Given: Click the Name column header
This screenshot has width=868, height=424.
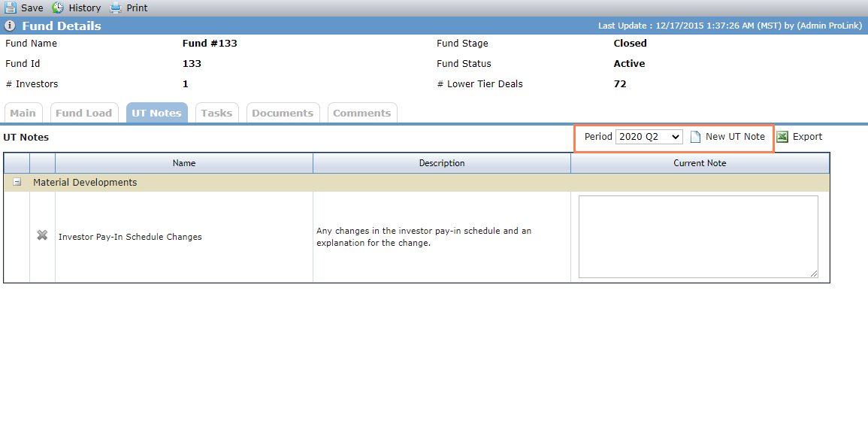Looking at the screenshot, I should [184, 163].
